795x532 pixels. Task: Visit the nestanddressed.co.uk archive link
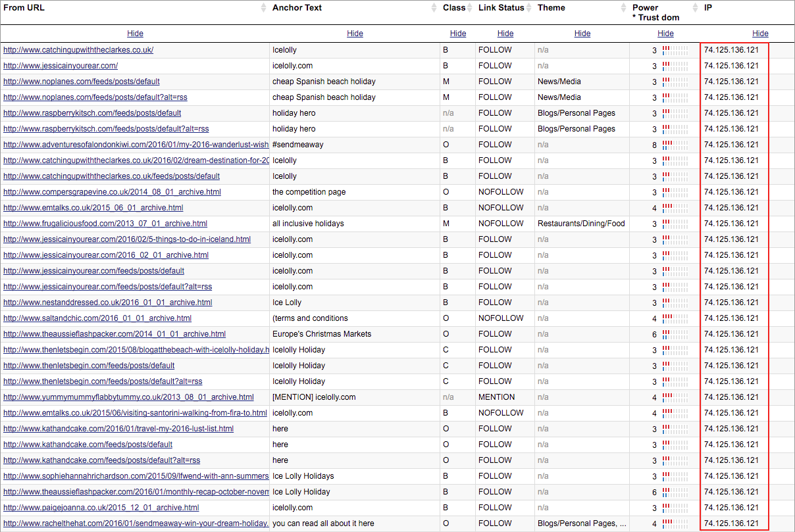[108, 302]
